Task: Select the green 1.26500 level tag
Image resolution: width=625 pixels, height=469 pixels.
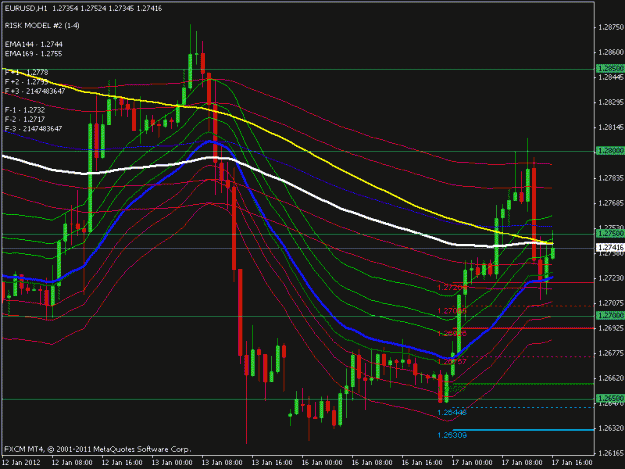Action: (x=610, y=398)
